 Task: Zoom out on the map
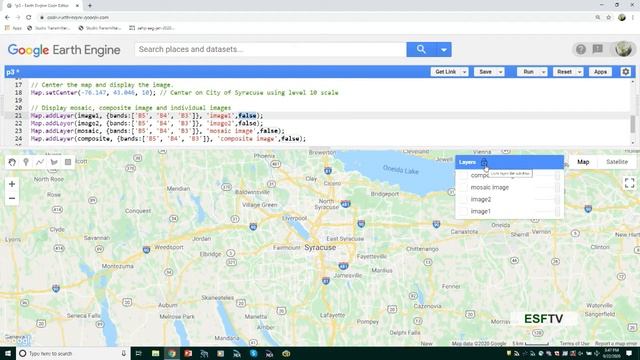coord(12,198)
